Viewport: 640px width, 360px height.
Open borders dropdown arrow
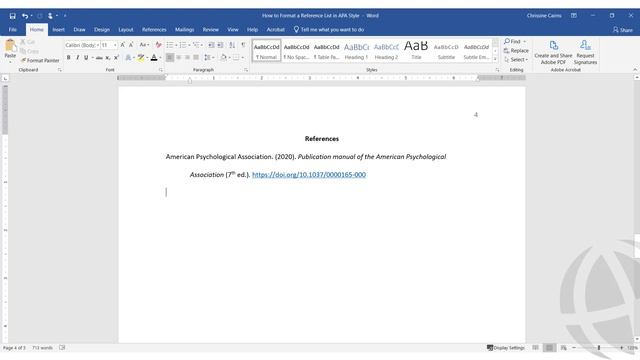coord(242,58)
